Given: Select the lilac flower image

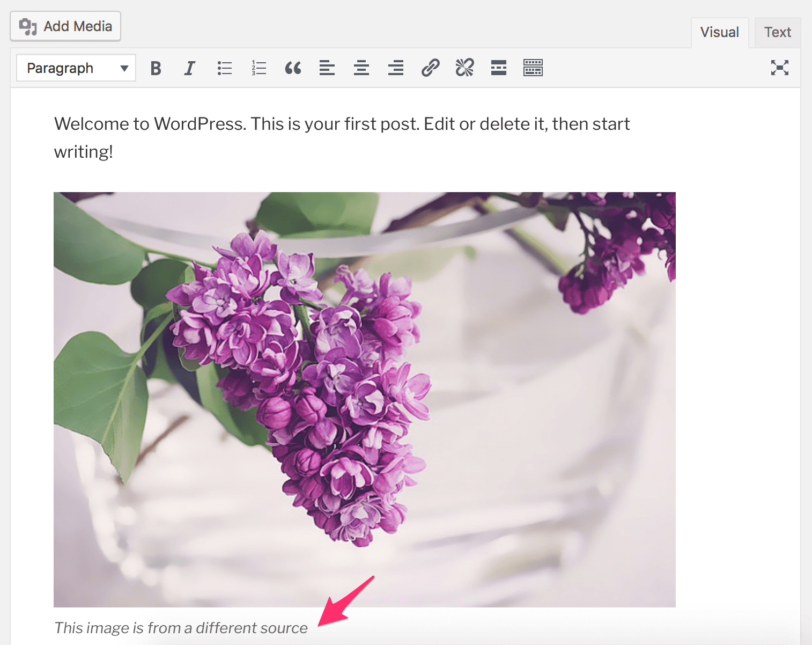Looking at the screenshot, I should pos(365,400).
